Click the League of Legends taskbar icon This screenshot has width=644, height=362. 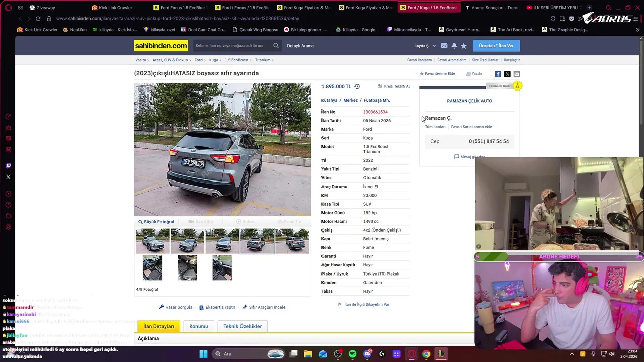click(x=441, y=354)
